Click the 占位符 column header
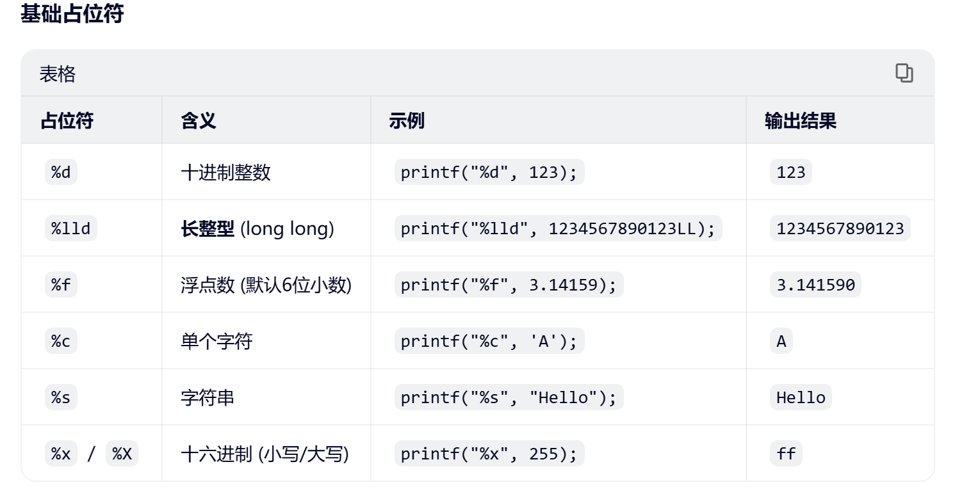980x494 pixels. coord(67,120)
